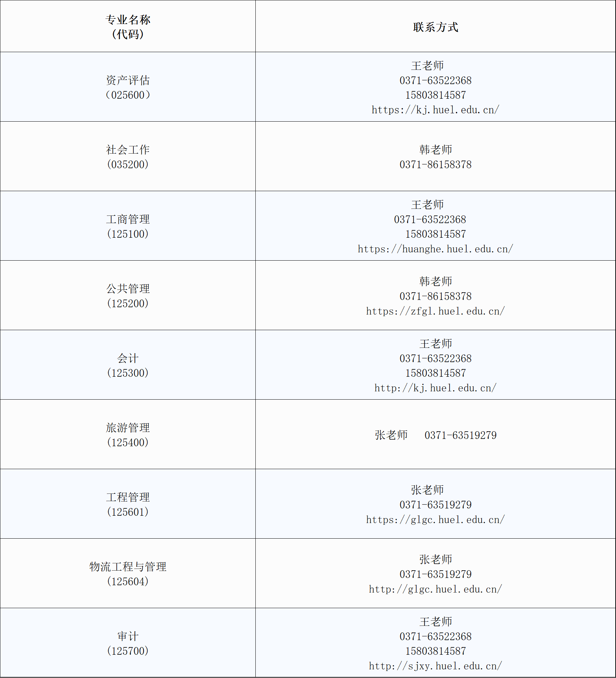The height and width of the screenshot is (678, 616).
Task: Open the huanghe.huel.edu.cn link
Action: pos(435,249)
